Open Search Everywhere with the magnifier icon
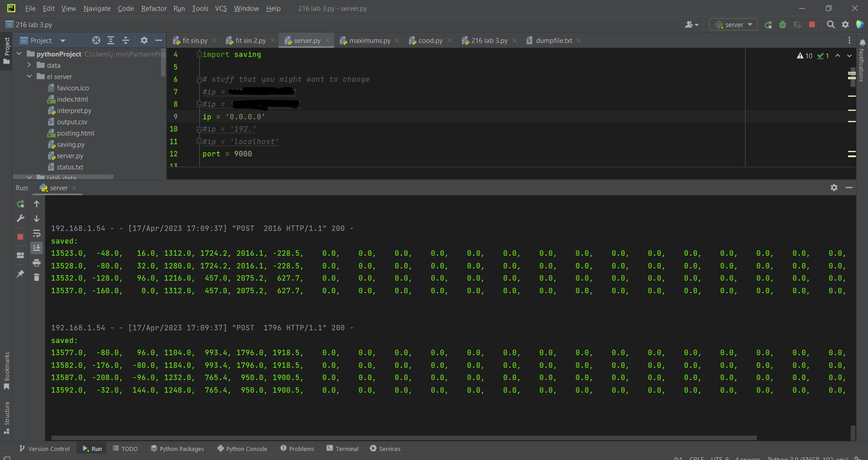 [x=830, y=25]
